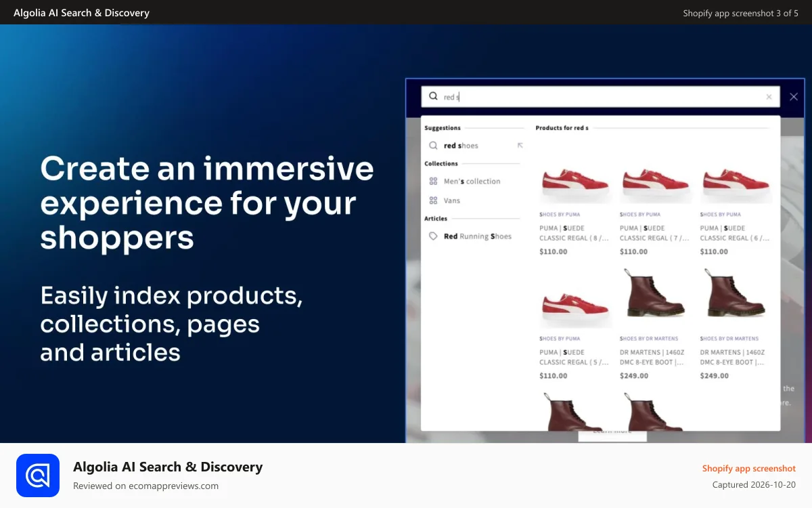Click the search magnifier icon in search box
Screen dimensions: 812x508
coord(433,96)
